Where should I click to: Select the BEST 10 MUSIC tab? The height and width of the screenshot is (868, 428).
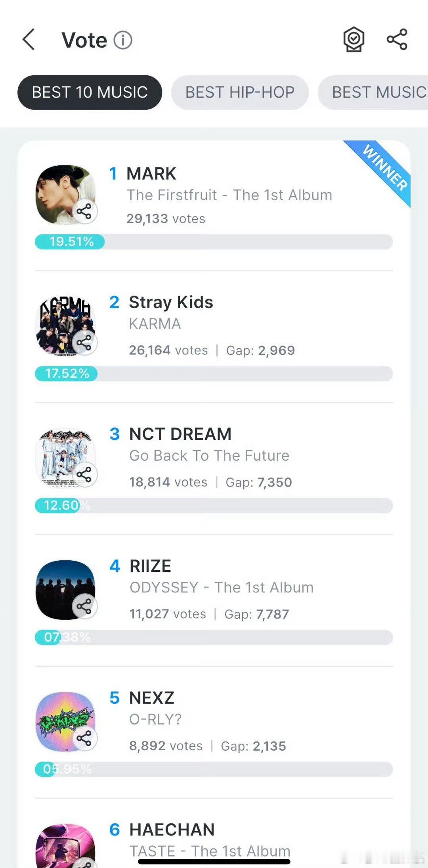(x=90, y=92)
